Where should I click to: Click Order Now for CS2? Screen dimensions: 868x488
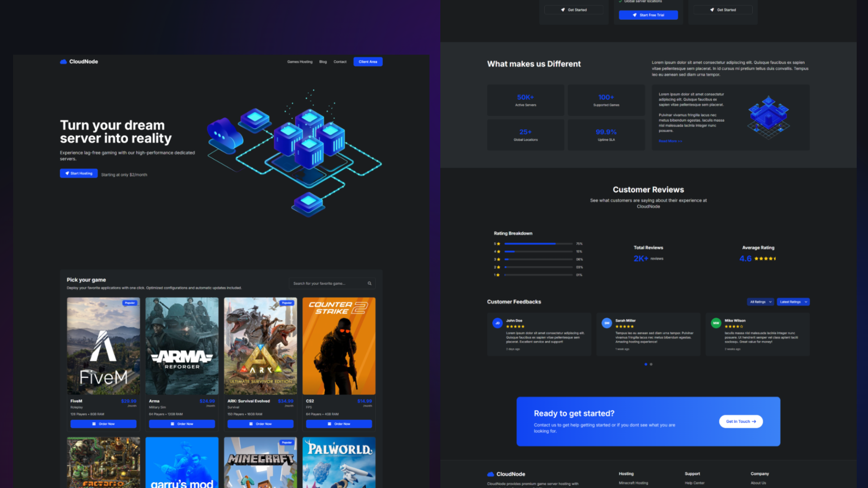click(339, 424)
